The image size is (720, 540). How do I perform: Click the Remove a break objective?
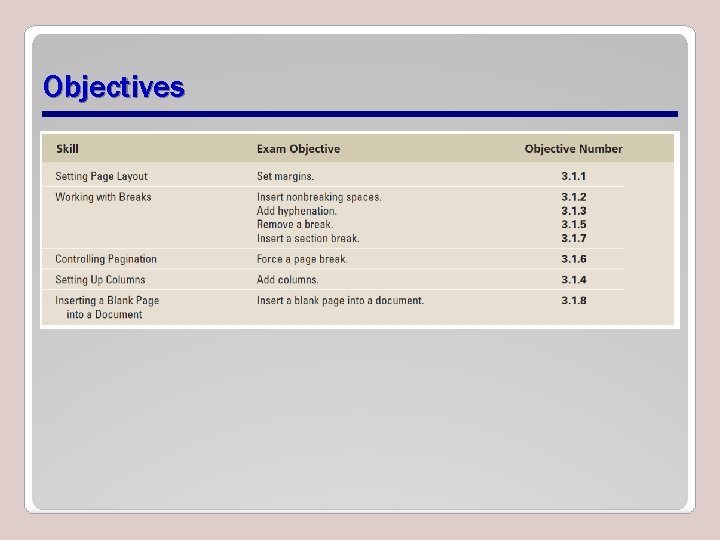(295, 225)
